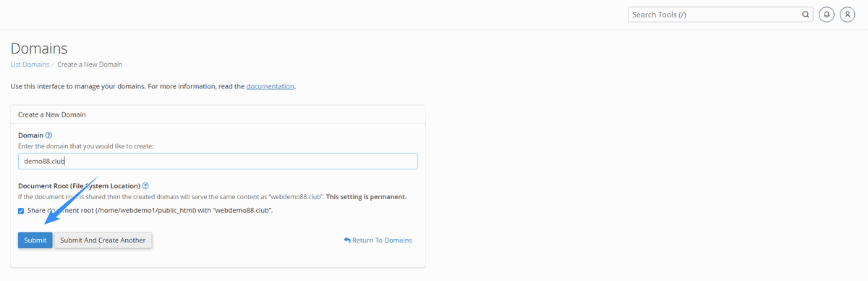This screenshot has width=868, height=281.
Task: Click the Share document root label text
Action: tap(150, 211)
